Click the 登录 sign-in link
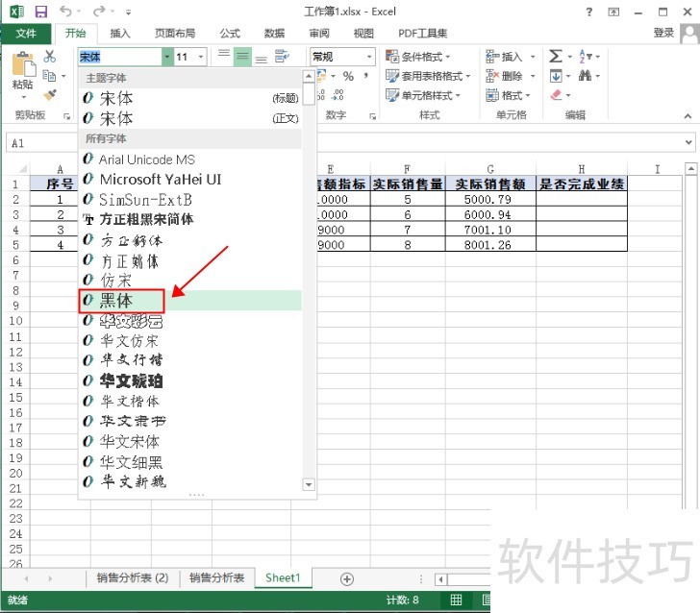 (663, 33)
